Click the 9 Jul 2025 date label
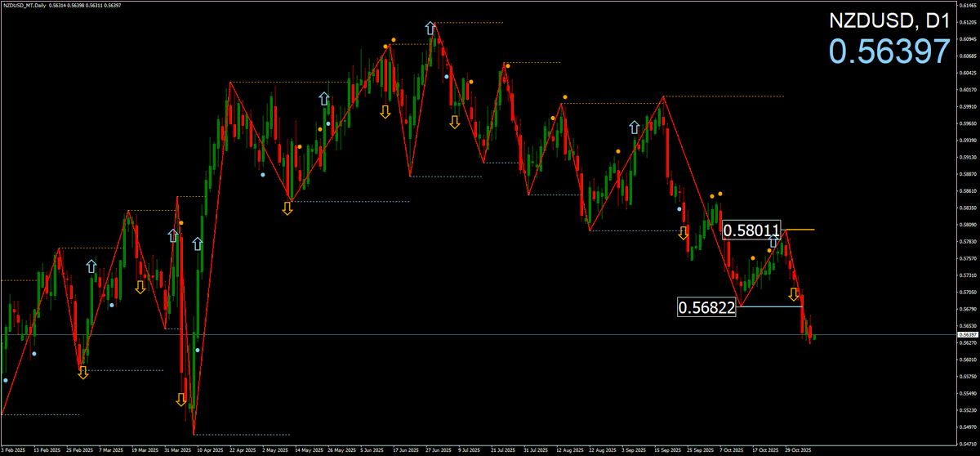The image size is (980, 456). pyautogui.click(x=470, y=450)
